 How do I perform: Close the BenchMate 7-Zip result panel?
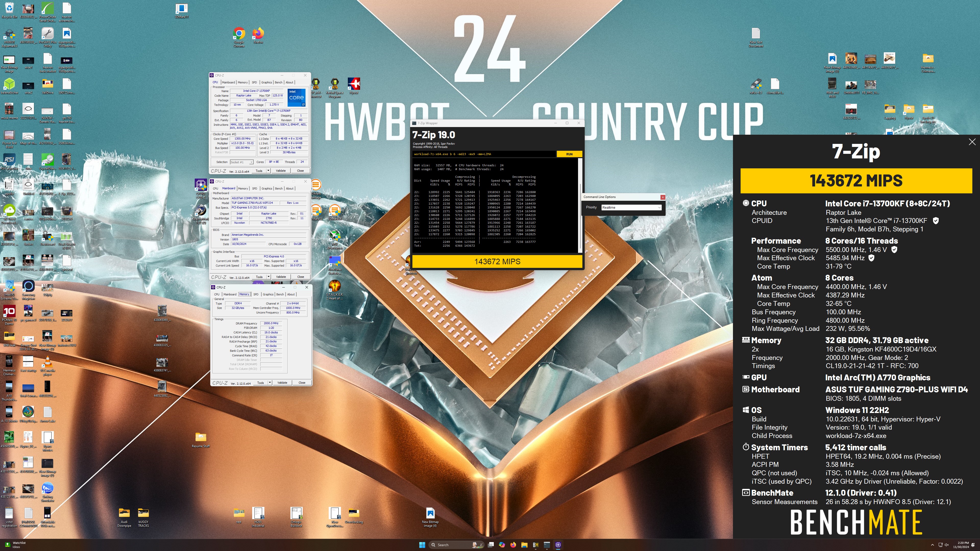tap(972, 142)
